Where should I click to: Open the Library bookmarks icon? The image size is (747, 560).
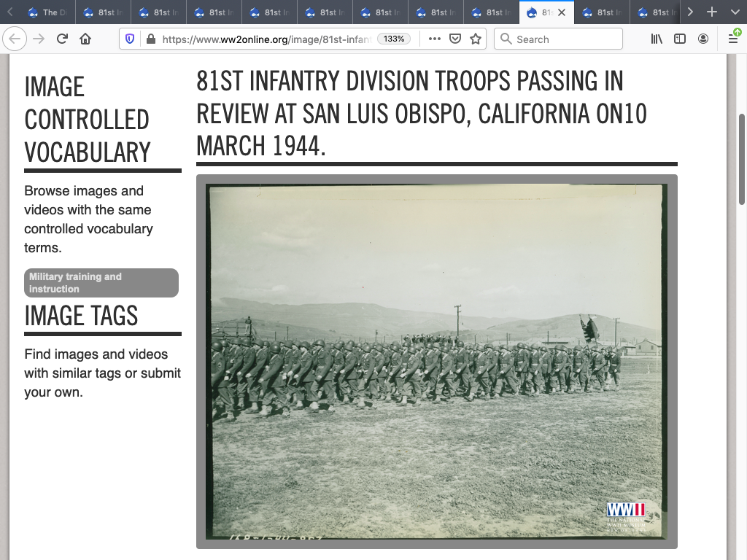(x=657, y=39)
